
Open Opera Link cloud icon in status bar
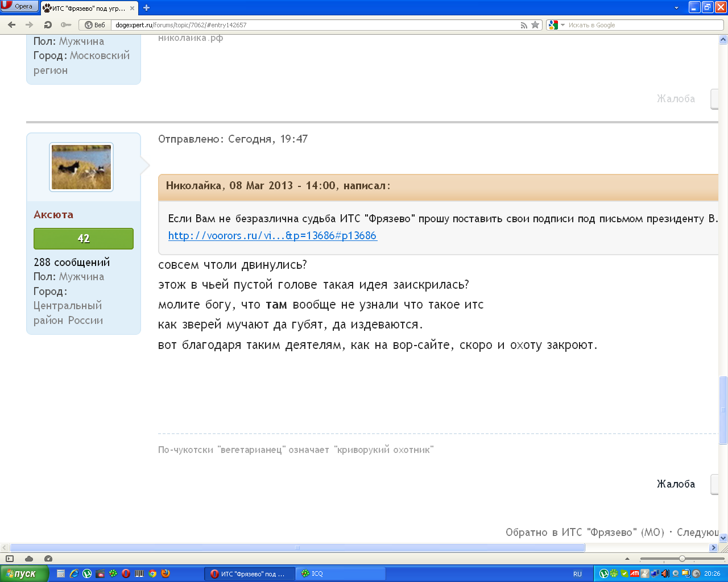[29, 559]
